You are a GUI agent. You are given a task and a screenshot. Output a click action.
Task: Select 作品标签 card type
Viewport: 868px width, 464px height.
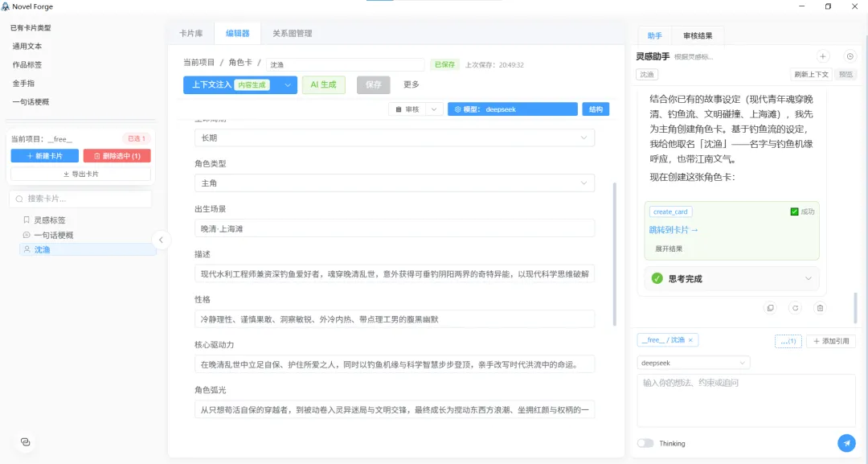click(x=27, y=65)
